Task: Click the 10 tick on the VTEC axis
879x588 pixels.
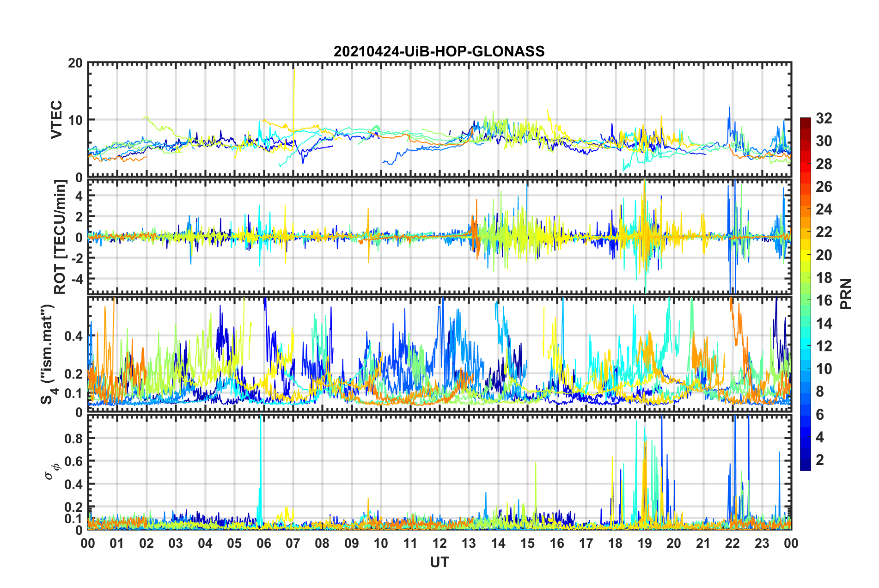Action: 75,120
